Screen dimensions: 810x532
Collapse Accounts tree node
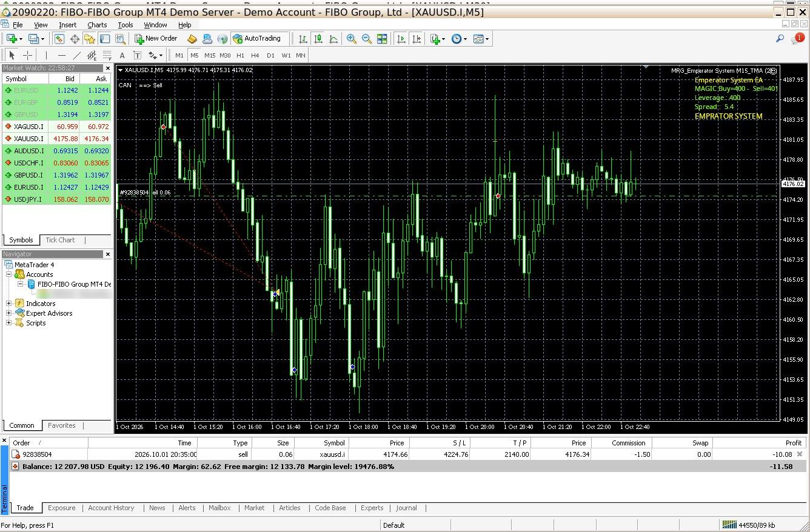[8, 274]
